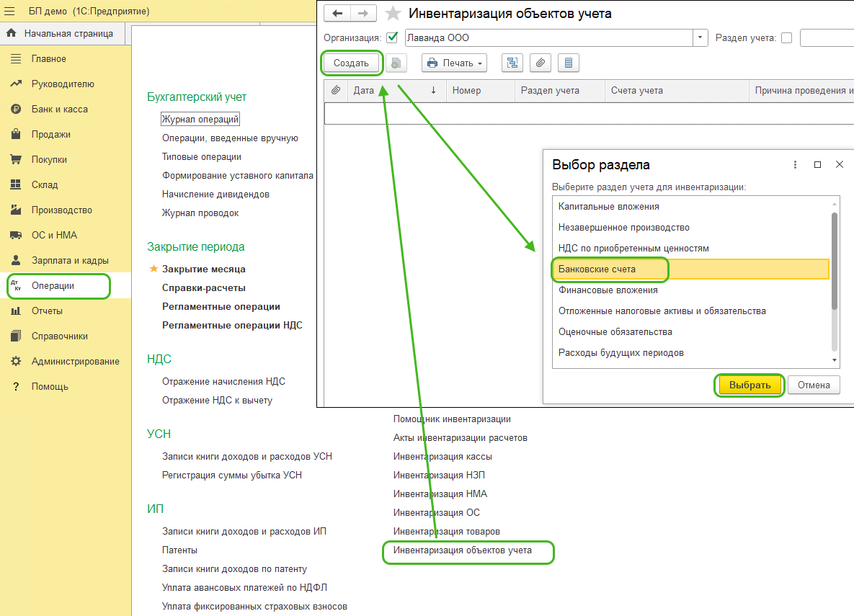Select Расходы будущих периодов in the list

pos(691,353)
